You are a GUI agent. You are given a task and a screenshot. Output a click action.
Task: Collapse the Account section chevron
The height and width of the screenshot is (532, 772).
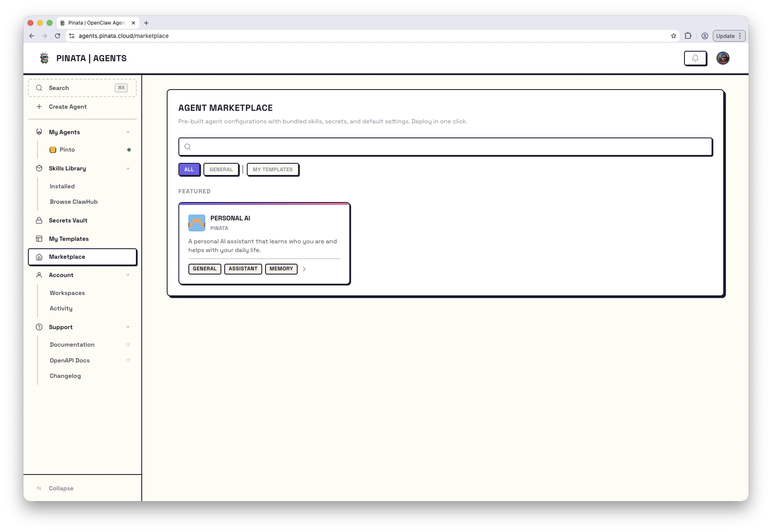[x=128, y=275]
